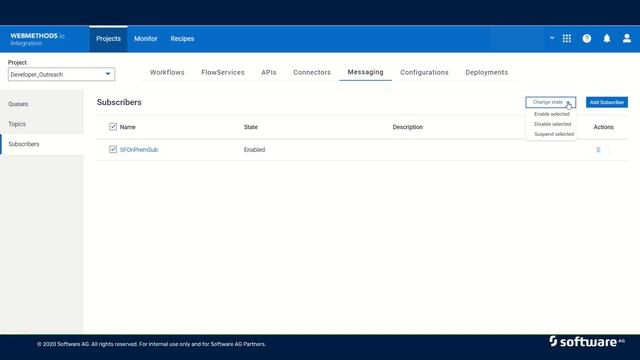640x360 pixels.
Task: Choose Enable selected from menu
Action: tap(551, 114)
